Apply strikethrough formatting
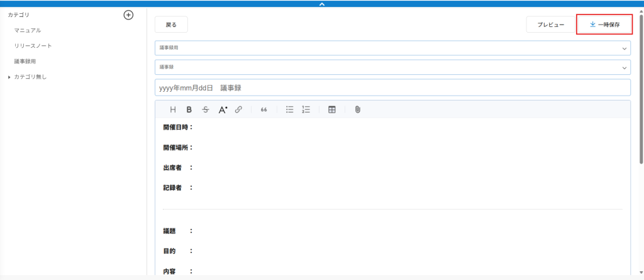 (x=206, y=109)
